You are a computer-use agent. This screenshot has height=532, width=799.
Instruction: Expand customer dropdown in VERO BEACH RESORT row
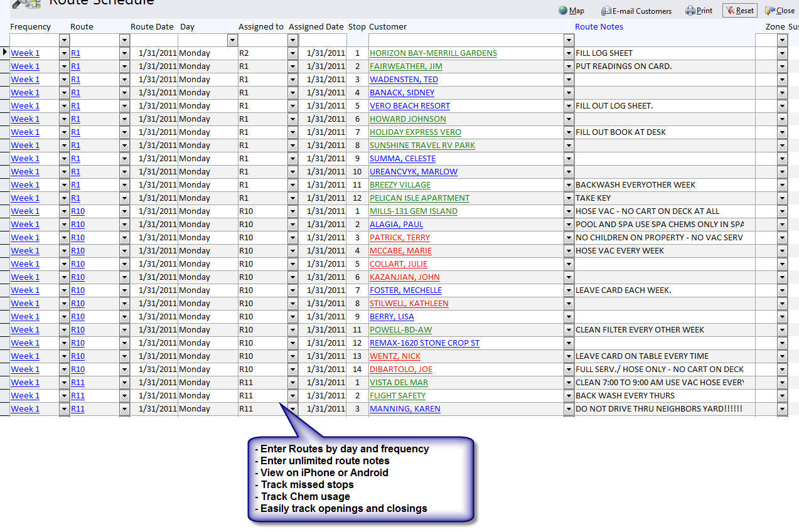point(569,106)
